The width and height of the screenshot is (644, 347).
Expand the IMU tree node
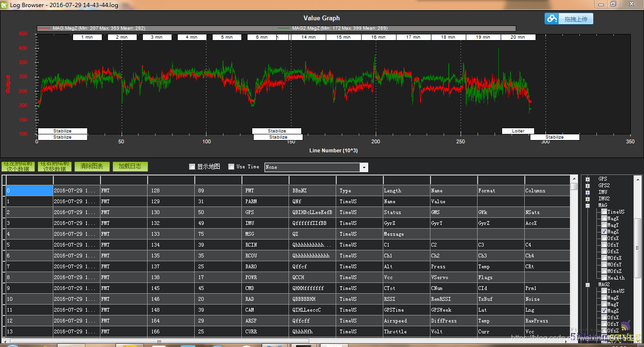588,192
